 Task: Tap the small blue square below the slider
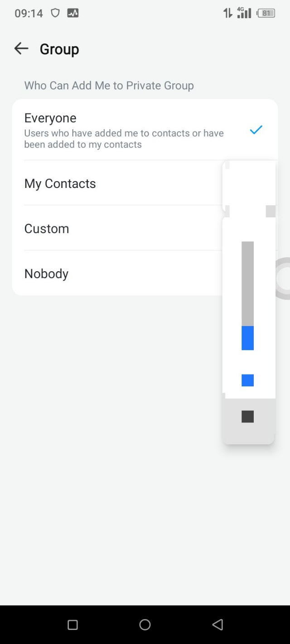click(x=247, y=380)
